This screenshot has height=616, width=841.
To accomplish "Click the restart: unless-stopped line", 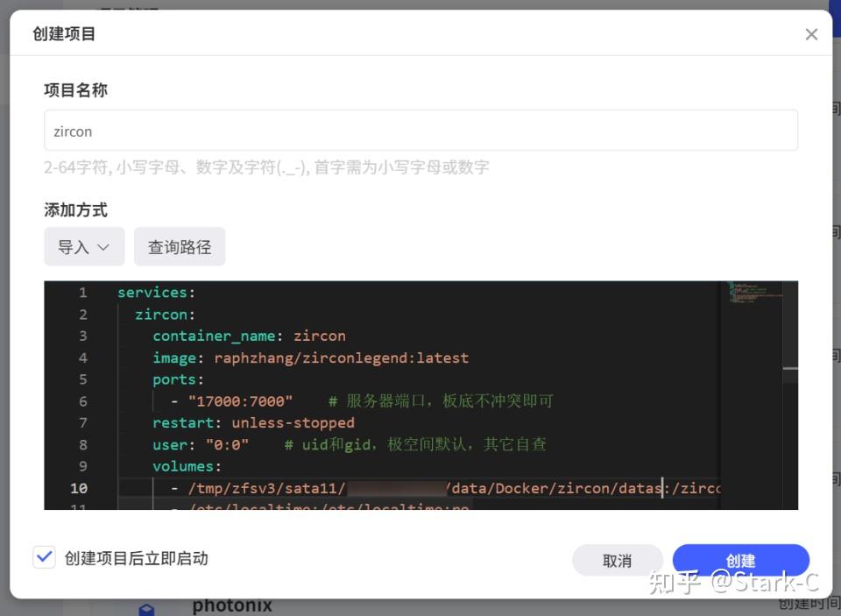I will pyautogui.click(x=253, y=422).
